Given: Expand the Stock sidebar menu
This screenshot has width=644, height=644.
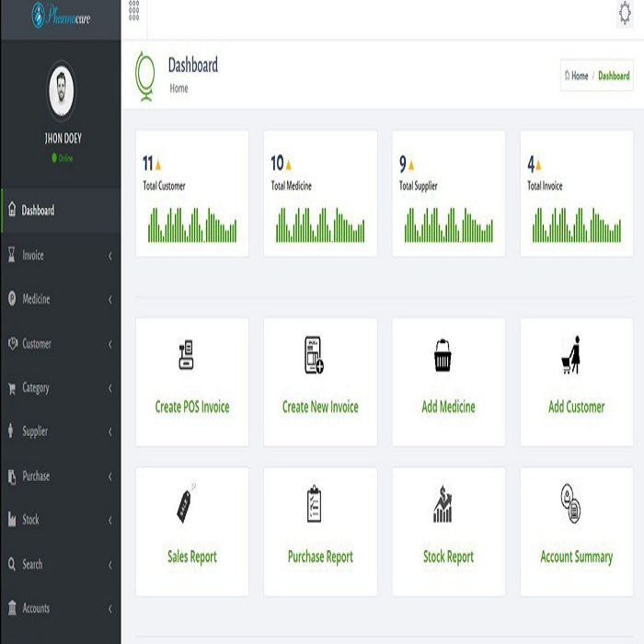Looking at the screenshot, I should [x=60, y=520].
